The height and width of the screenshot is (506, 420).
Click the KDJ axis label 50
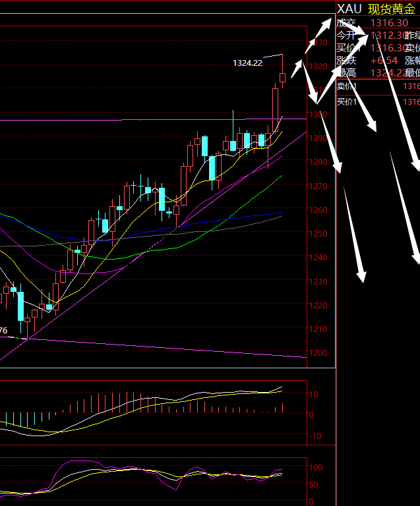point(313,485)
